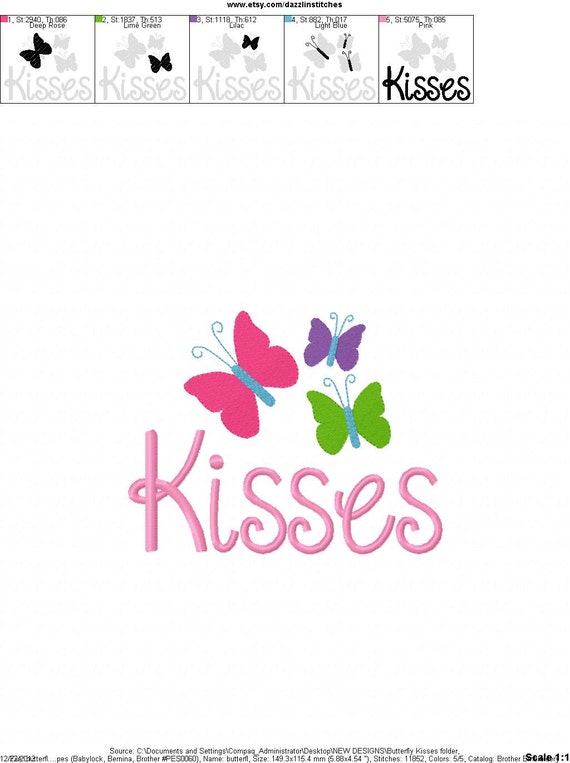Click the Deep Rose color swatch

point(4,19)
